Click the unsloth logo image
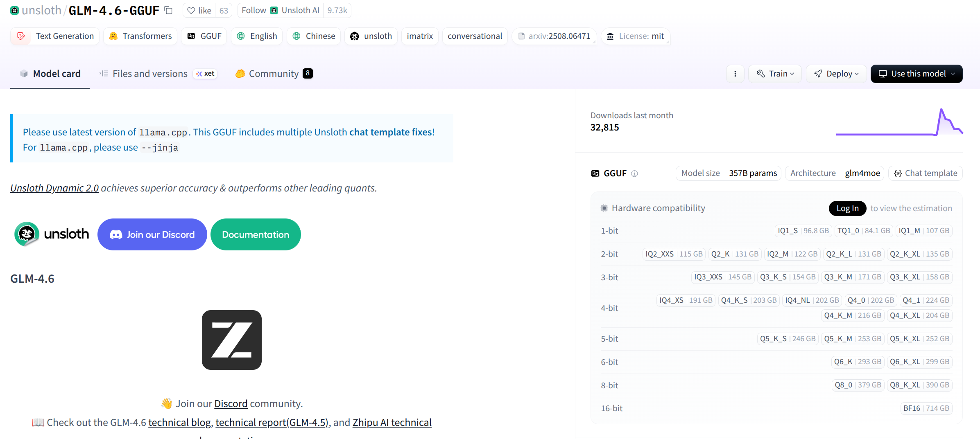 pyautogui.click(x=52, y=234)
